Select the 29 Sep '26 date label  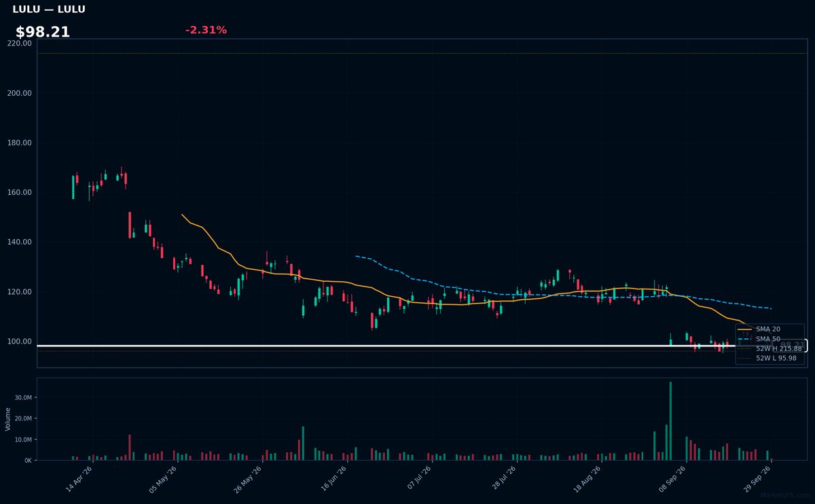pos(757,479)
